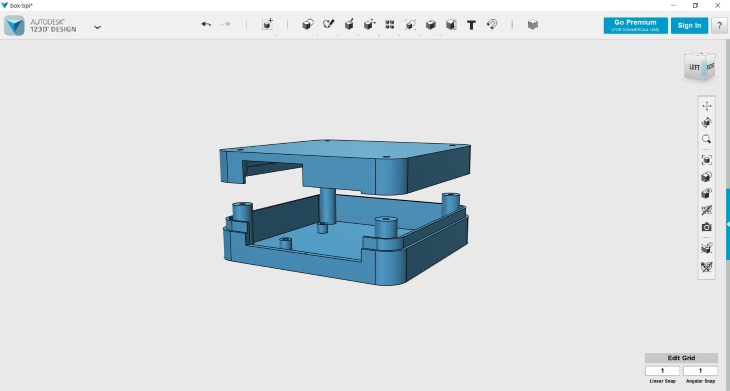The width and height of the screenshot is (730, 391).
Task: Activate the Snap magnet icon
Action: (x=492, y=25)
